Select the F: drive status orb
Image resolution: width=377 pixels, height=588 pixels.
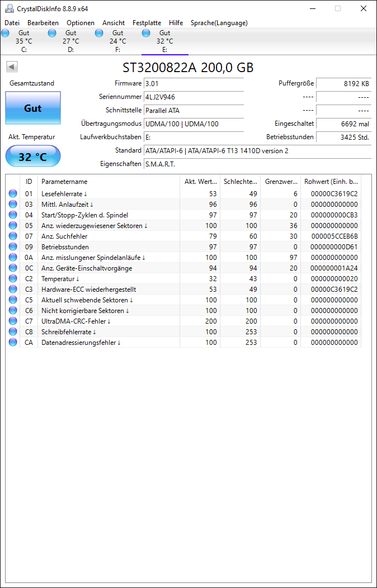[x=99, y=33]
